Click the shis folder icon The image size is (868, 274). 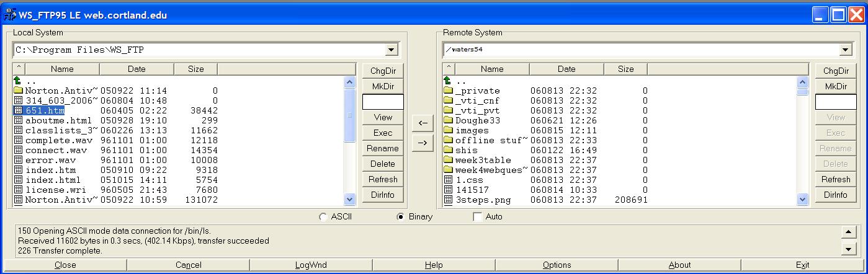click(448, 150)
